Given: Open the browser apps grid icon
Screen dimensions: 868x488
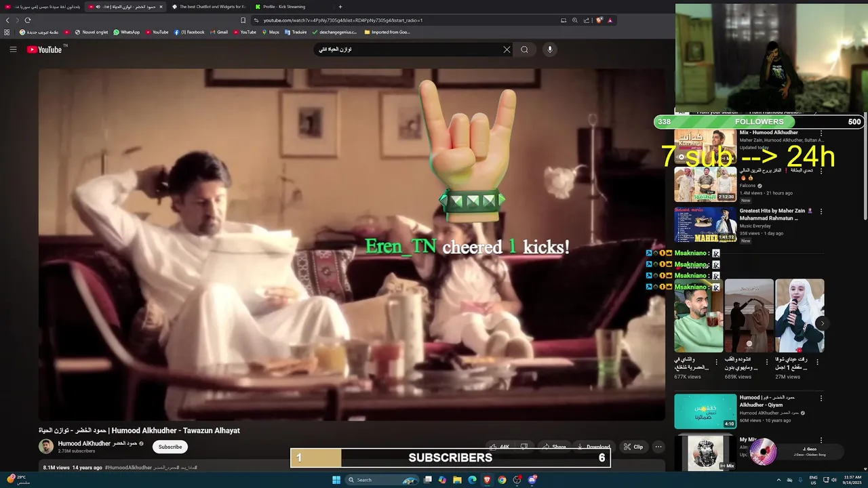Looking at the screenshot, I should pos(7,32).
